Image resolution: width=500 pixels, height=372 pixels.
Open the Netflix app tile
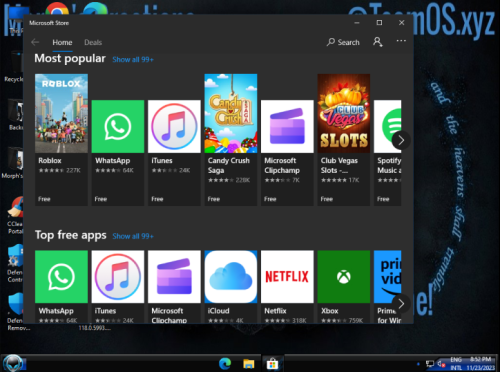point(287,287)
